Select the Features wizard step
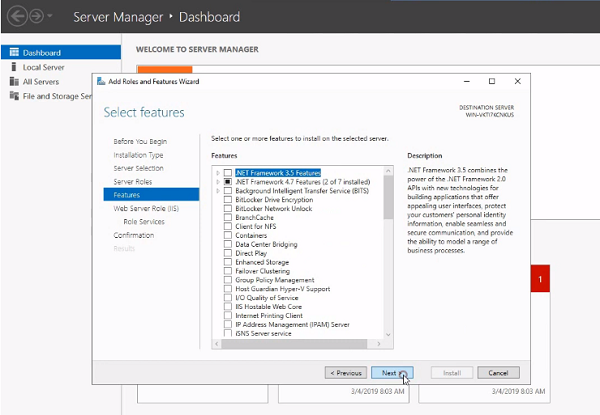 pos(151,195)
